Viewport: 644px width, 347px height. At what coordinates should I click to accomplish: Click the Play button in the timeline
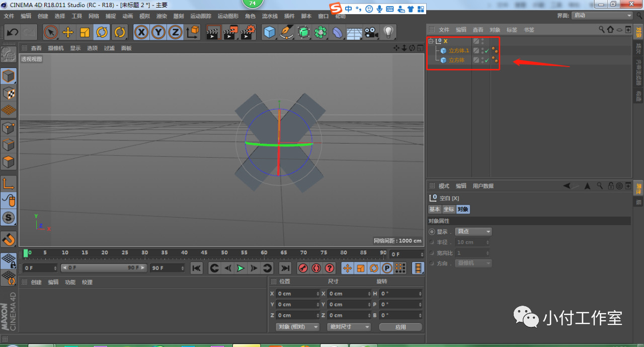tap(240, 268)
